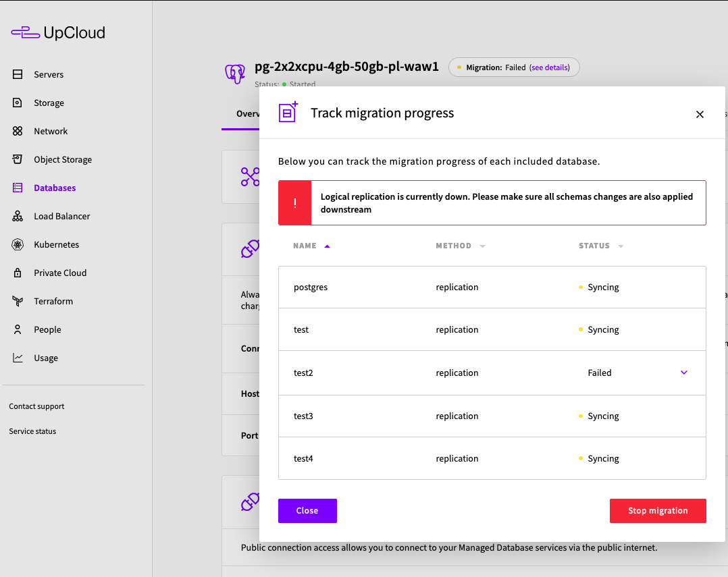This screenshot has width=728, height=577.
Task: Open Contact support link
Action: pyautogui.click(x=36, y=406)
